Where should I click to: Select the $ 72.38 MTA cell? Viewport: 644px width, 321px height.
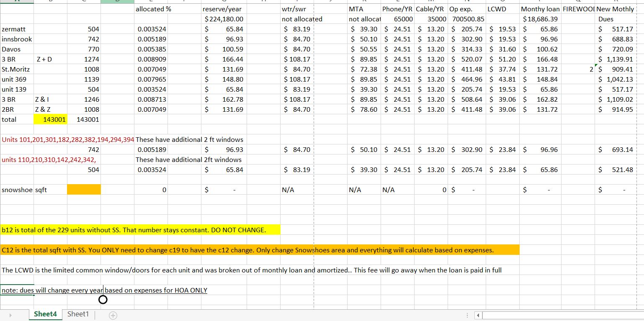coord(364,69)
